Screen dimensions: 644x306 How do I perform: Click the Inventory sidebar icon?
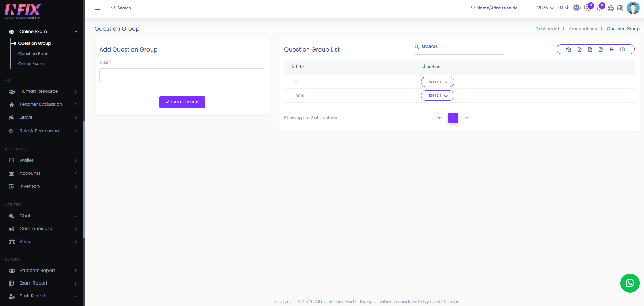pyautogui.click(x=12, y=186)
